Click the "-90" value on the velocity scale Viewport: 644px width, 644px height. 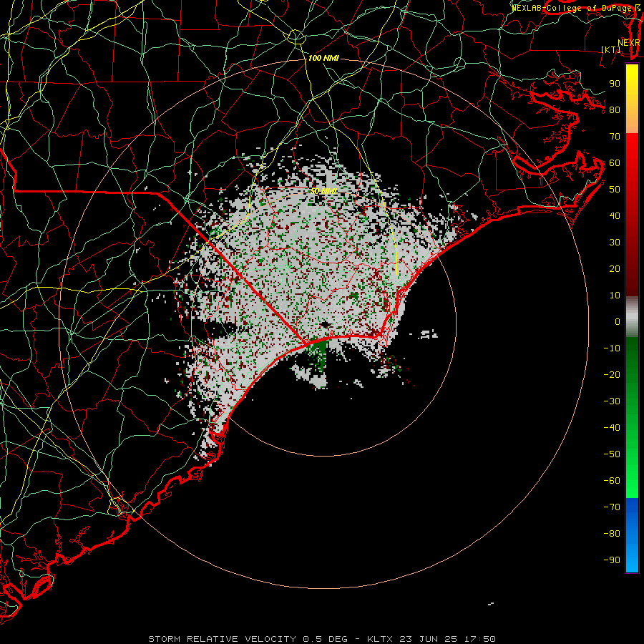pos(612,560)
